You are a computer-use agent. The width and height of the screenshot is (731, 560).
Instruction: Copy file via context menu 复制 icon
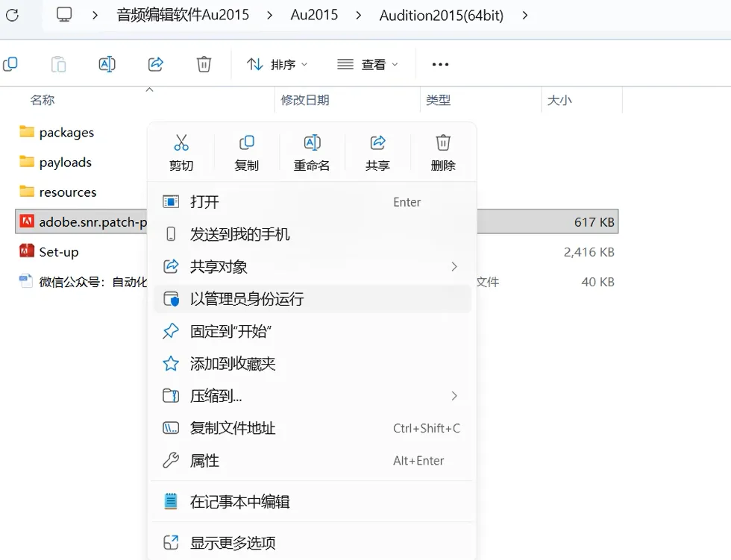pos(247,142)
